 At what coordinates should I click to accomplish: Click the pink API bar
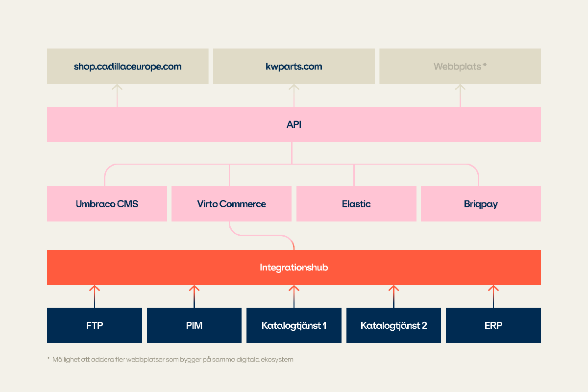pos(294,124)
